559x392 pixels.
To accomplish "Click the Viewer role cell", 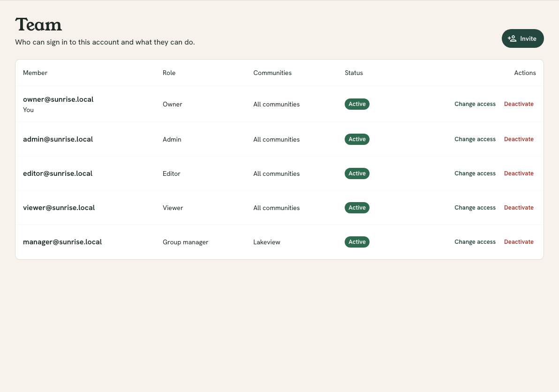I will tap(173, 208).
